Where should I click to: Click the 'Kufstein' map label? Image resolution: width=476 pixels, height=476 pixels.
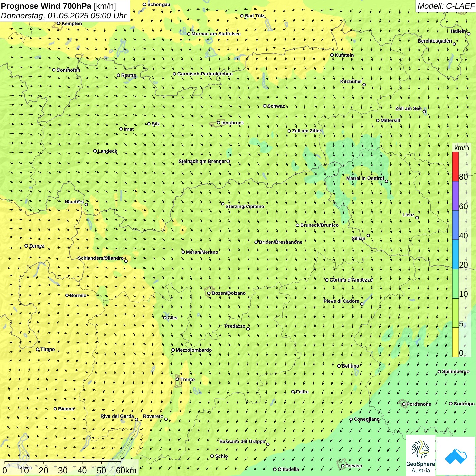[344, 55]
